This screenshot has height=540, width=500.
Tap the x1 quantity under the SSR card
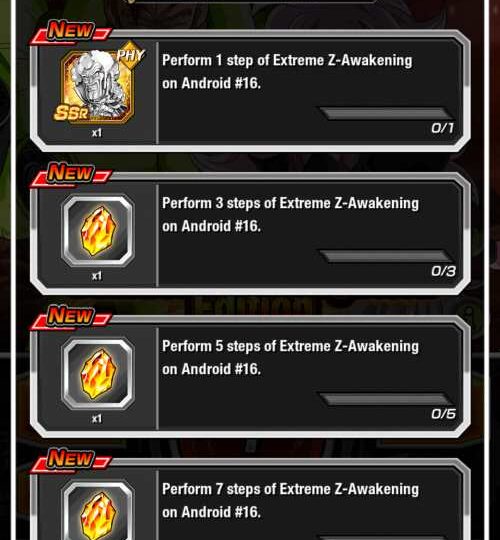pyautogui.click(x=97, y=133)
